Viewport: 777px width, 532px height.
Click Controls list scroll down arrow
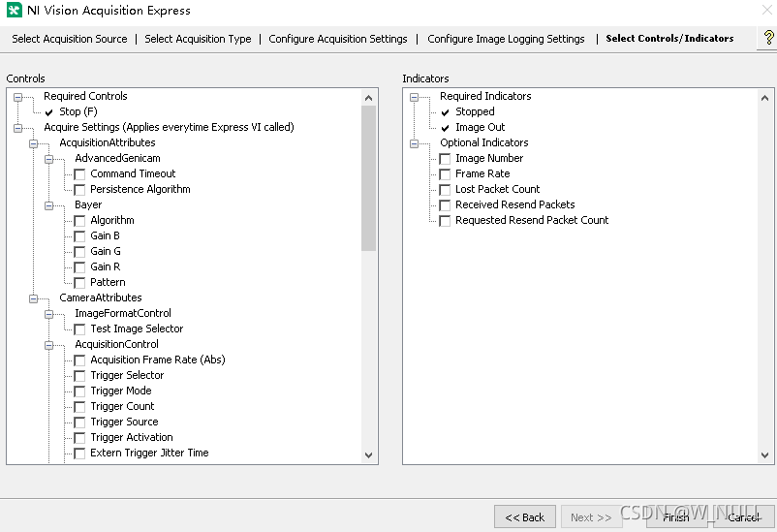point(368,454)
